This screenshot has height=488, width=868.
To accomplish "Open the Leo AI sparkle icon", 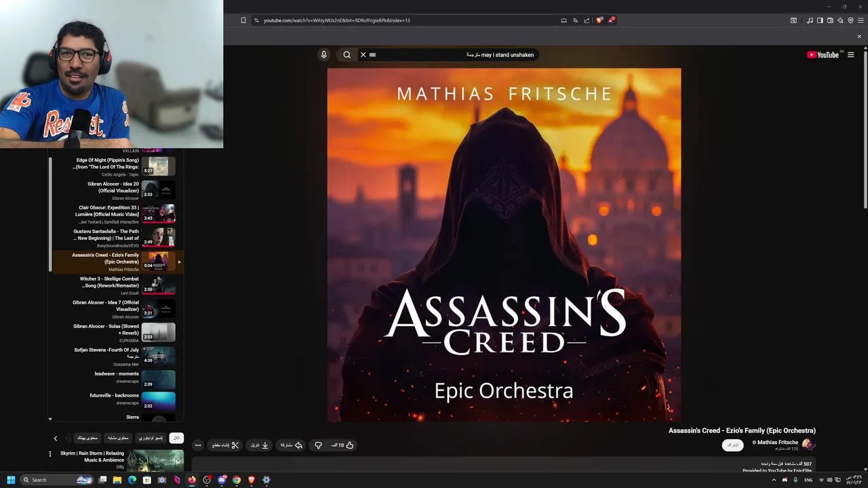I will [840, 20].
